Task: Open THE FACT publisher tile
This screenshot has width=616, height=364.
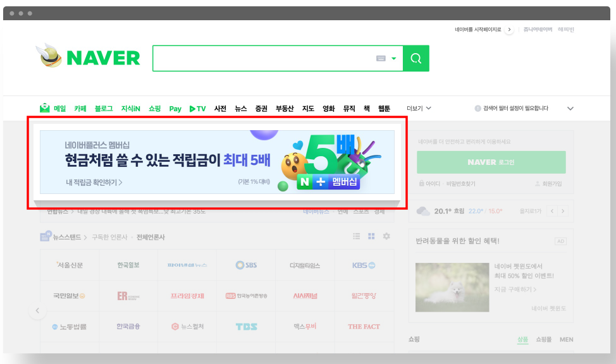Action: click(x=364, y=327)
